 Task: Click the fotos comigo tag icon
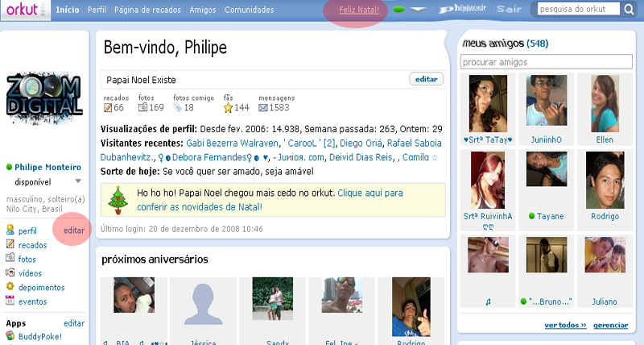(x=177, y=108)
